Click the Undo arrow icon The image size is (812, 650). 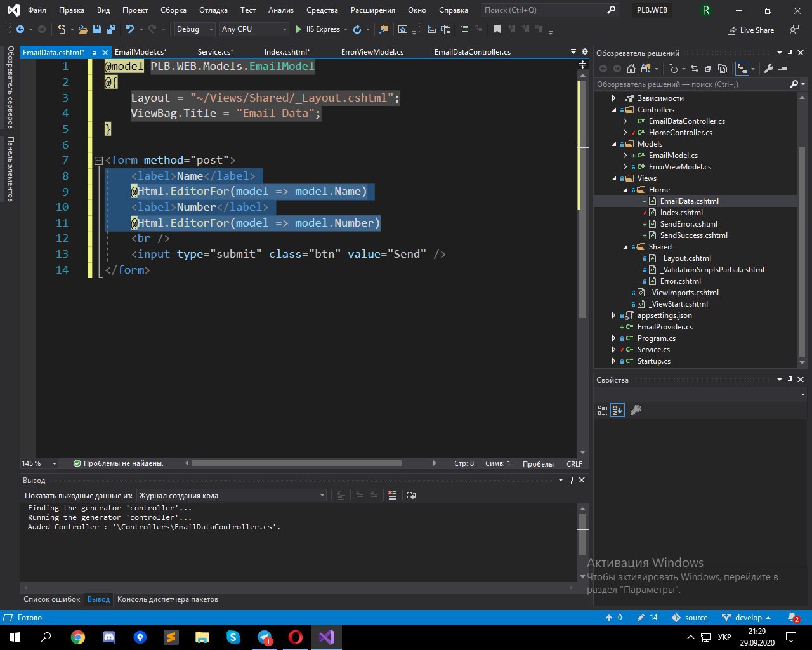(129, 29)
